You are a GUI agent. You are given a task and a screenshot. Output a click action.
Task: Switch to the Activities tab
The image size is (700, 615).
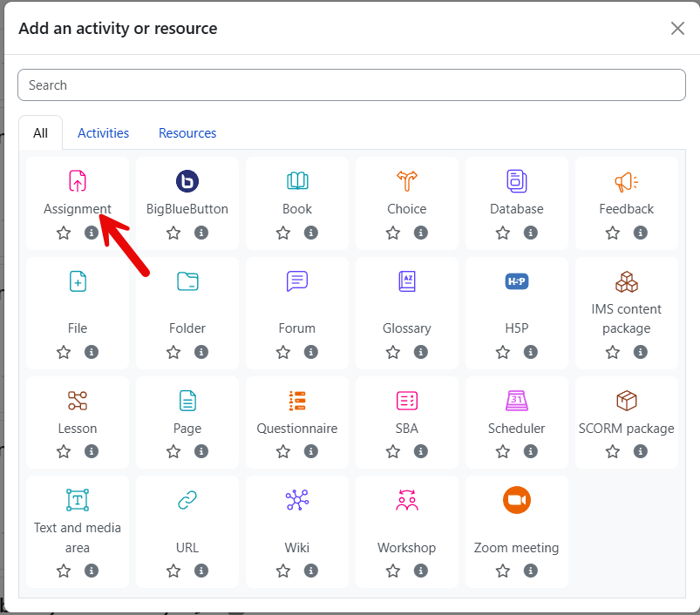click(x=103, y=133)
